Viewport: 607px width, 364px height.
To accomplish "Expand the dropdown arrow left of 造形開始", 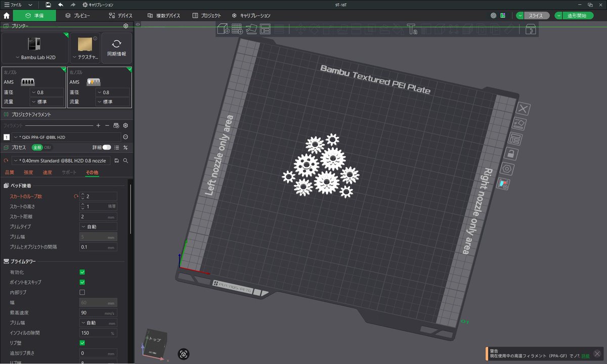I will point(558,16).
